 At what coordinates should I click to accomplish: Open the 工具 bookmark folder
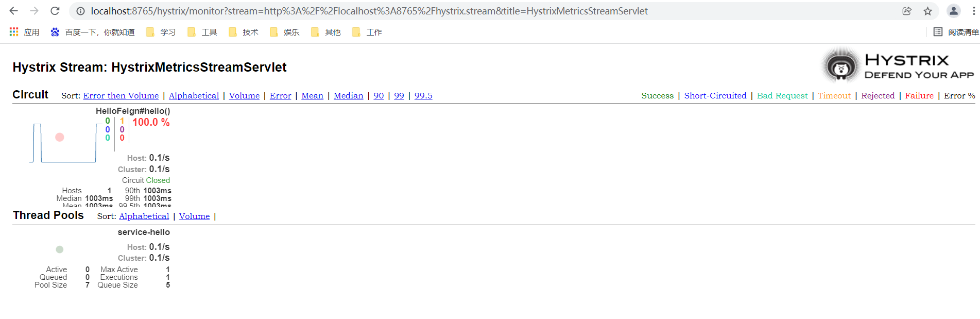(x=202, y=32)
